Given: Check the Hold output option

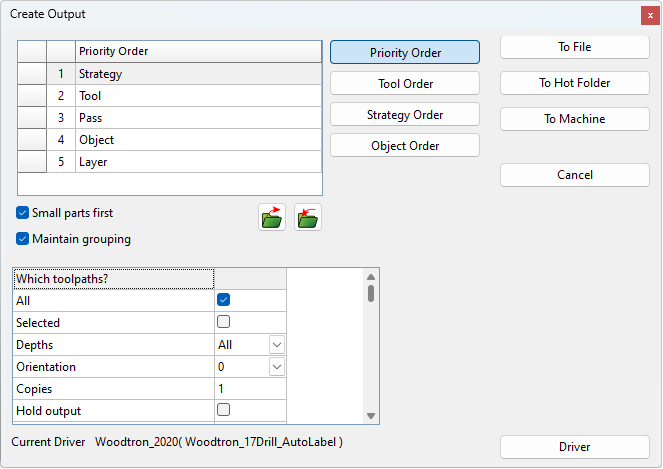Looking at the screenshot, I should (x=224, y=410).
